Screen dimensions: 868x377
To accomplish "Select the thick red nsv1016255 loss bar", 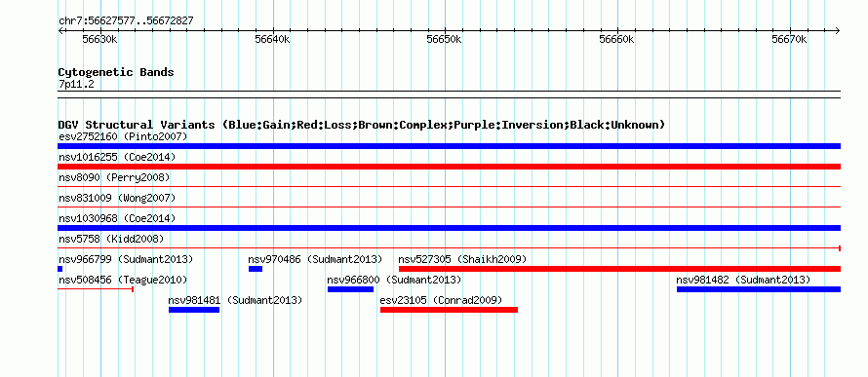I will coord(449,167).
